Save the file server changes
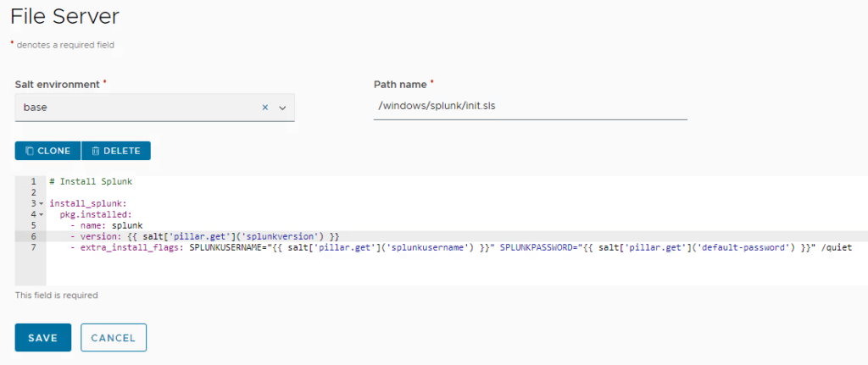 [42, 337]
